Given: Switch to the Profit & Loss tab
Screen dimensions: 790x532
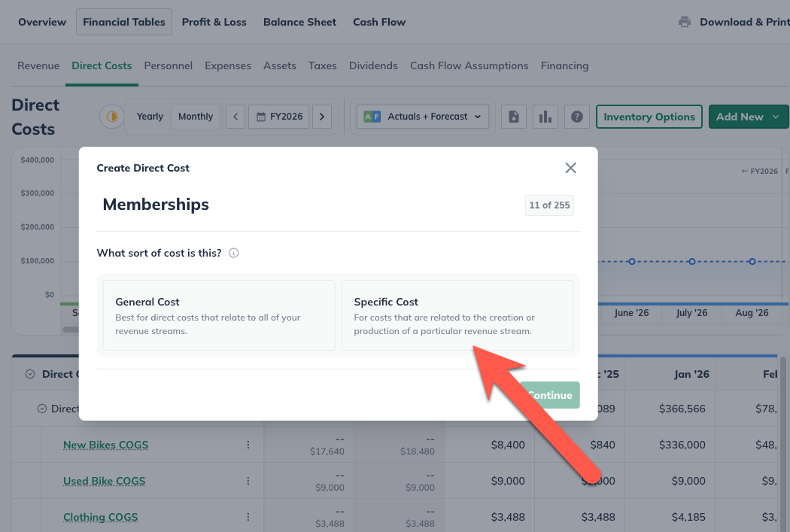Looking at the screenshot, I should coord(214,22).
